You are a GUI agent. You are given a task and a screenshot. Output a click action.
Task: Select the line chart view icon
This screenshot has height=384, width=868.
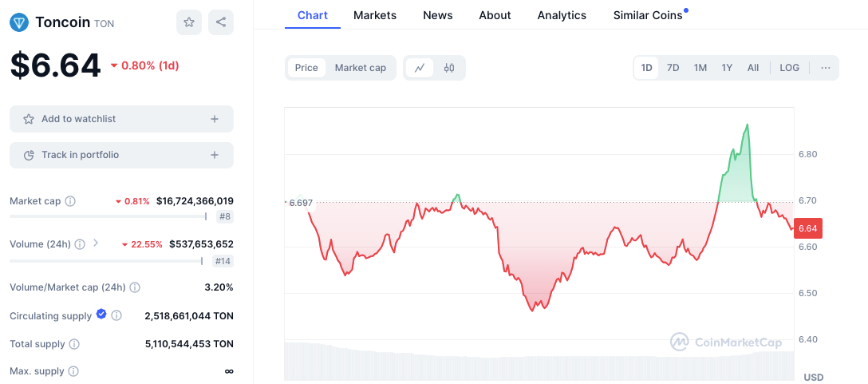[x=420, y=68]
